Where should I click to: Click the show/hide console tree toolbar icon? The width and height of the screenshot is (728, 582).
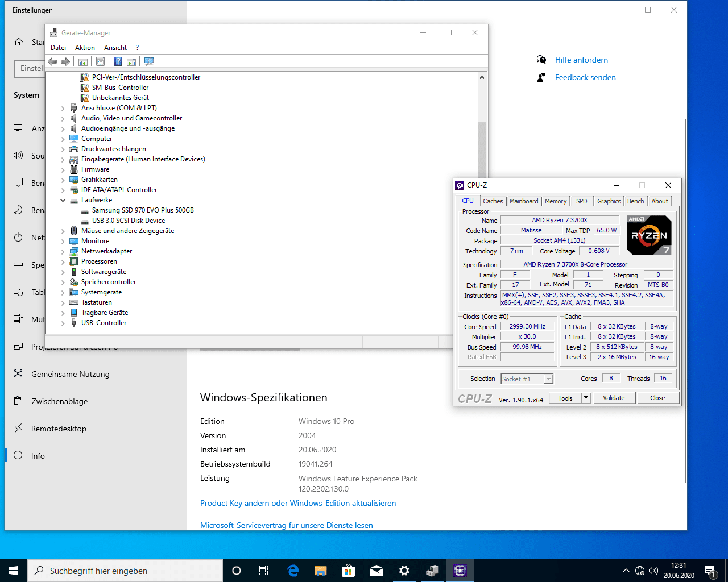tap(83, 61)
